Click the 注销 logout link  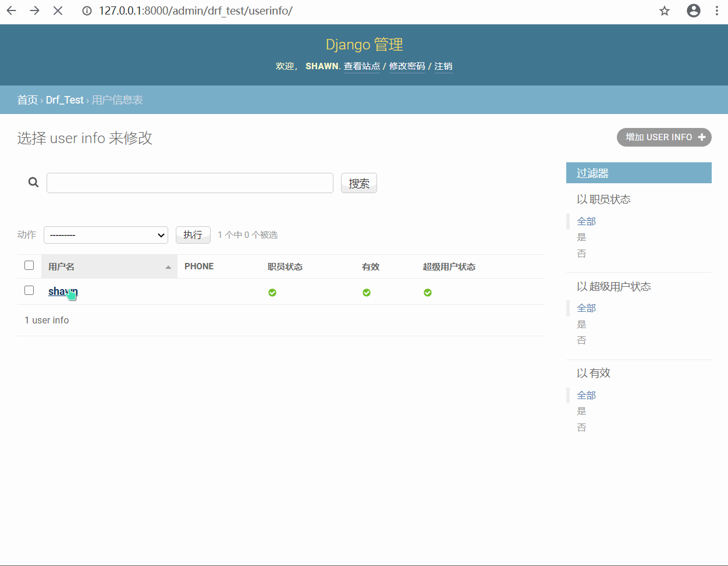443,66
